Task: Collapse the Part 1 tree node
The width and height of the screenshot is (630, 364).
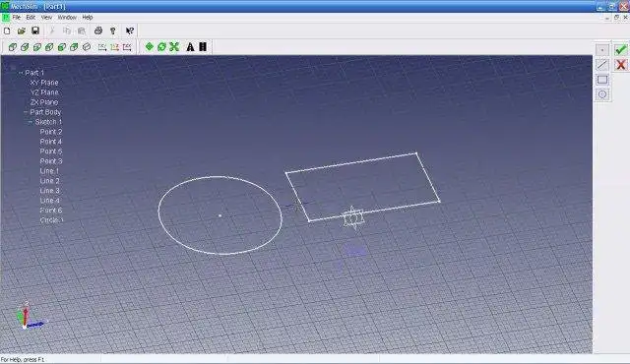Action: (21, 73)
